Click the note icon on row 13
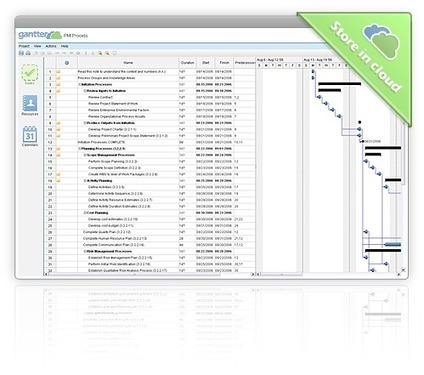Screen dimensions: 424x375 (x=58, y=149)
